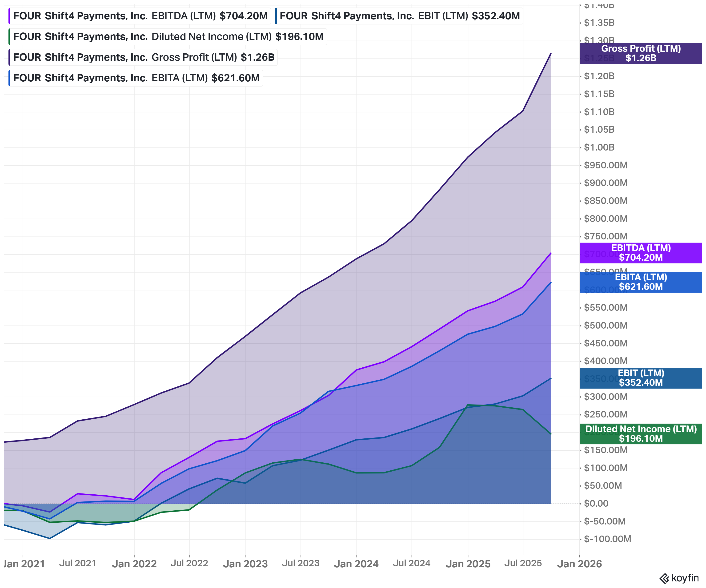Image resolution: width=706 pixels, height=588 pixels.
Task: Click the Gross Profit $1.26B axis tag
Action: [641, 53]
